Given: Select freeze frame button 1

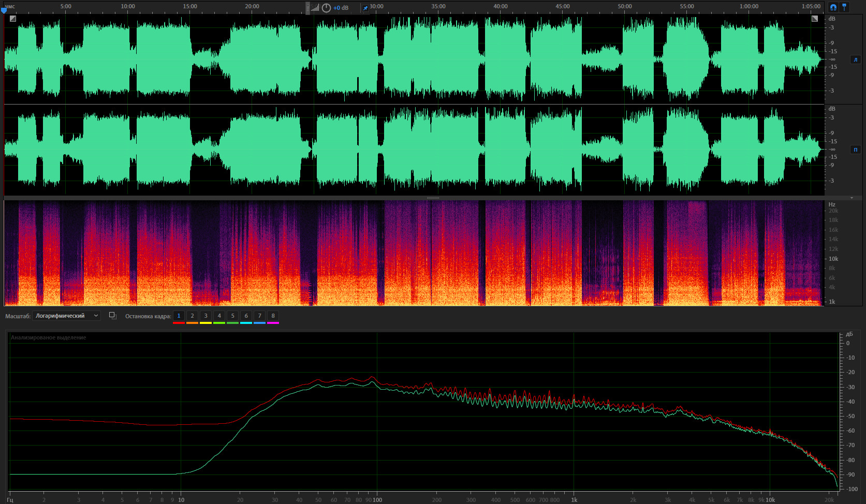Looking at the screenshot, I should tap(179, 316).
